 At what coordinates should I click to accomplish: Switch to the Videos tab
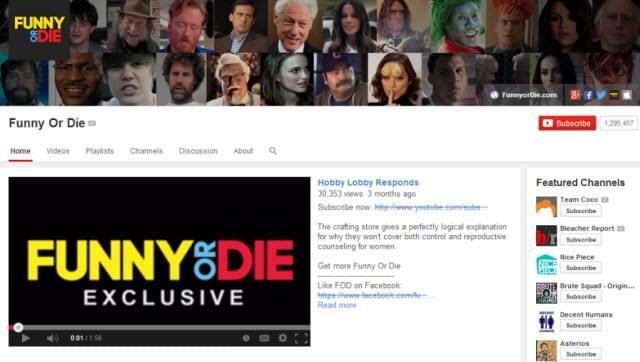58,151
